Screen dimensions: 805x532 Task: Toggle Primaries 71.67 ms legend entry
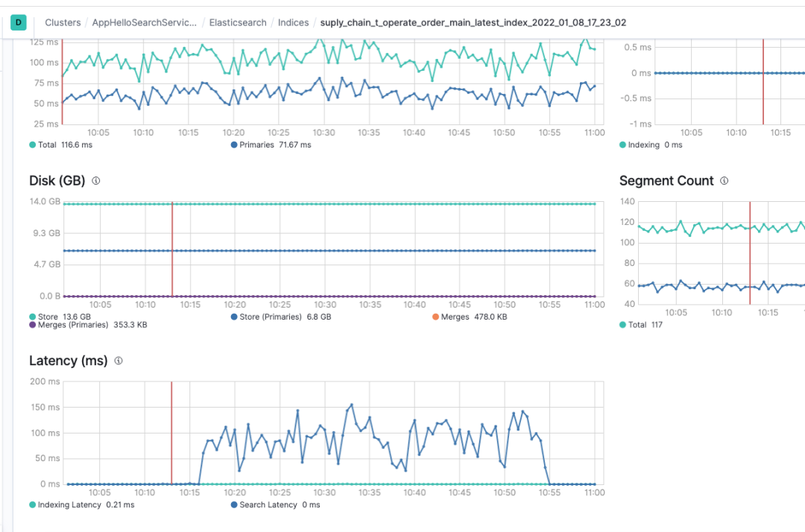(271, 145)
